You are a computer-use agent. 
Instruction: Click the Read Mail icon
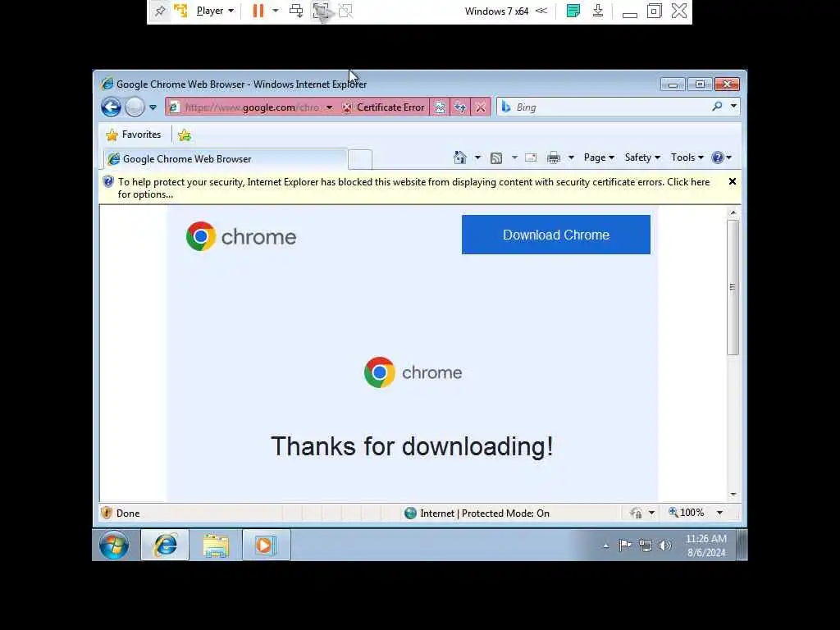531,157
